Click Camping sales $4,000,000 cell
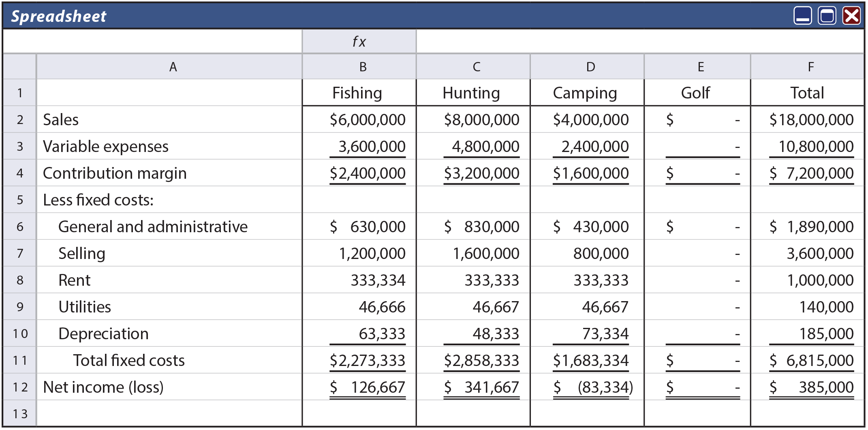This screenshot has width=868, height=430. pyautogui.click(x=587, y=120)
